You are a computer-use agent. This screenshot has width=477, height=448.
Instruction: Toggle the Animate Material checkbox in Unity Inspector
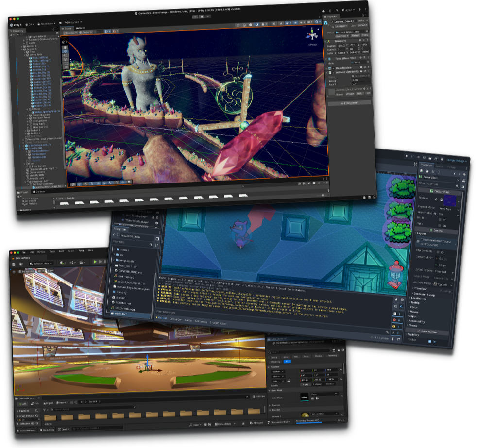tap(333, 72)
